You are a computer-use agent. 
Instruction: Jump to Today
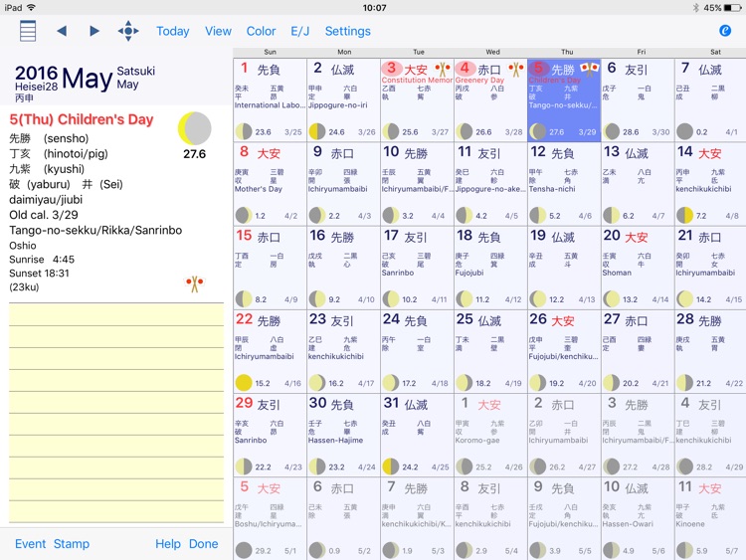click(x=173, y=32)
